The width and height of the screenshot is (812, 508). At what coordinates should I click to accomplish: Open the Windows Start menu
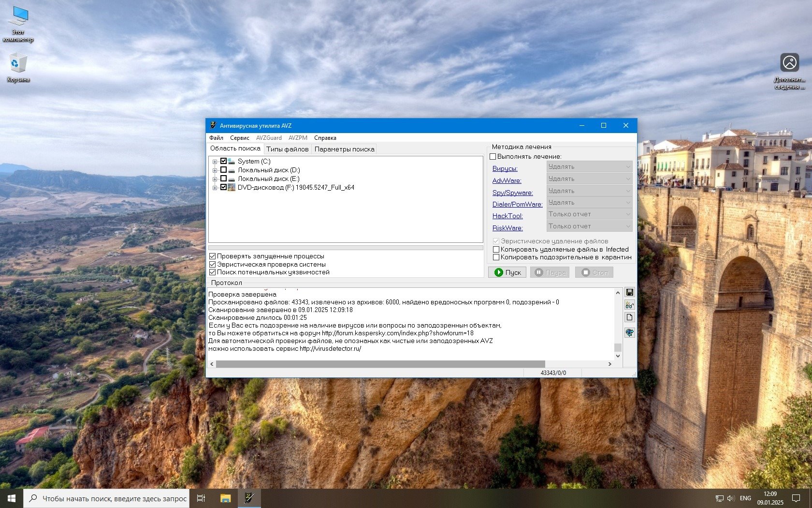point(12,498)
